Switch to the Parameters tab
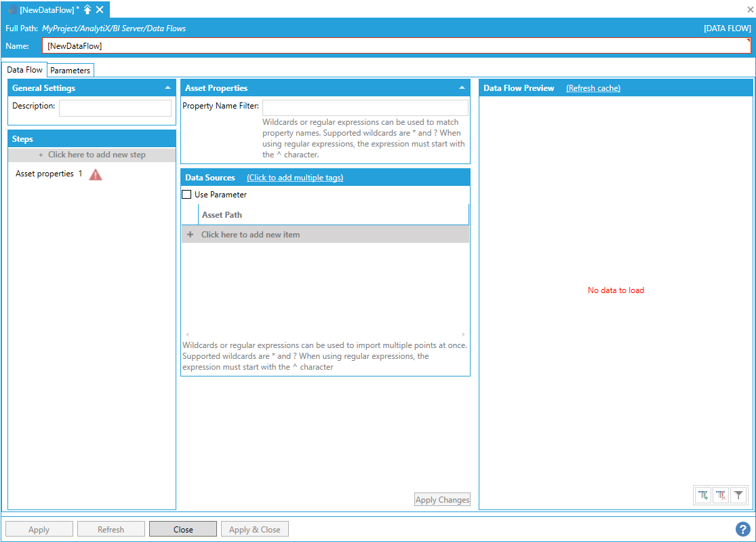Image resolution: width=756 pixels, height=542 pixels. point(70,71)
